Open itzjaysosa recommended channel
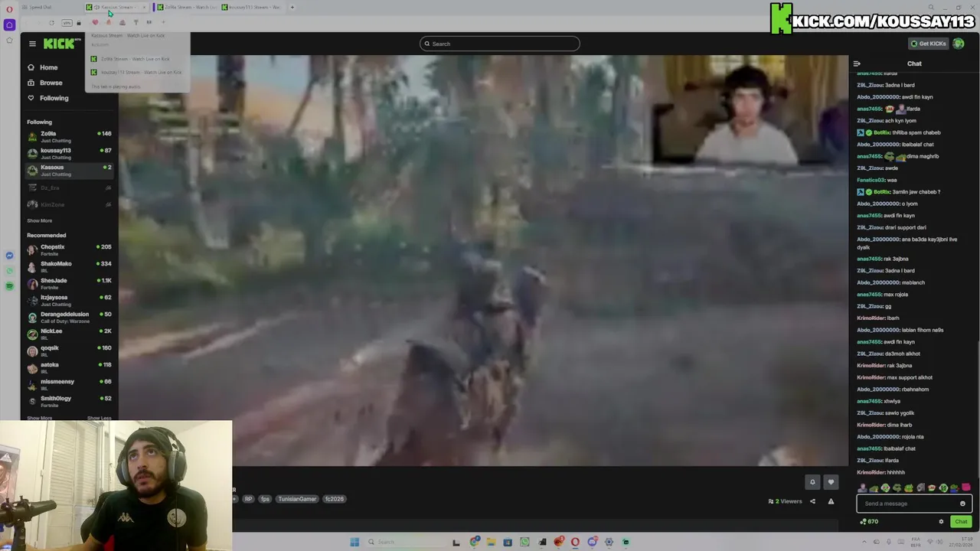This screenshot has height=551, width=980. pyautogui.click(x=69, y=300)
